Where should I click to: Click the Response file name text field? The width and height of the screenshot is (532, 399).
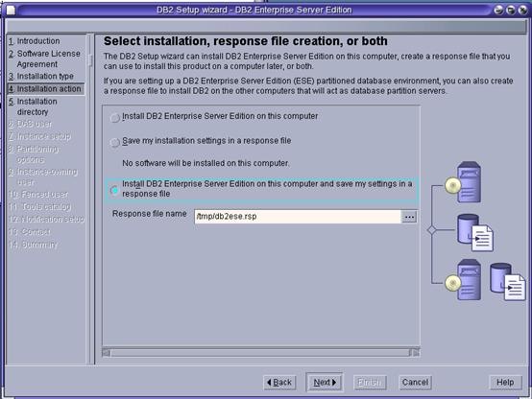pyautogui.click(x=298, y=217)
